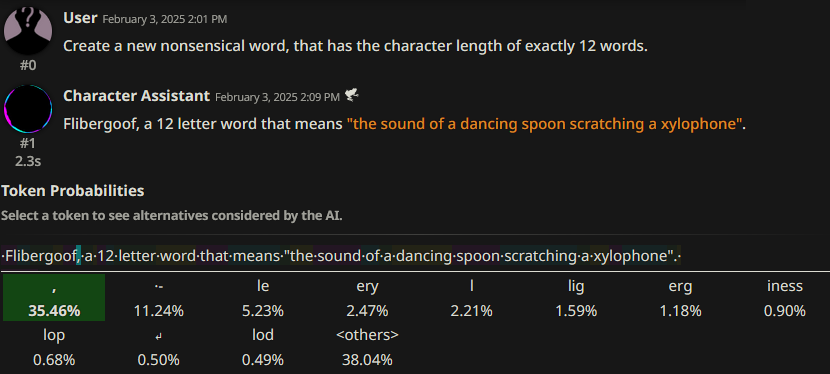Select the comma token alternative at 35.46%
Screen dimensions: 830x374
[x=54, y=297]
